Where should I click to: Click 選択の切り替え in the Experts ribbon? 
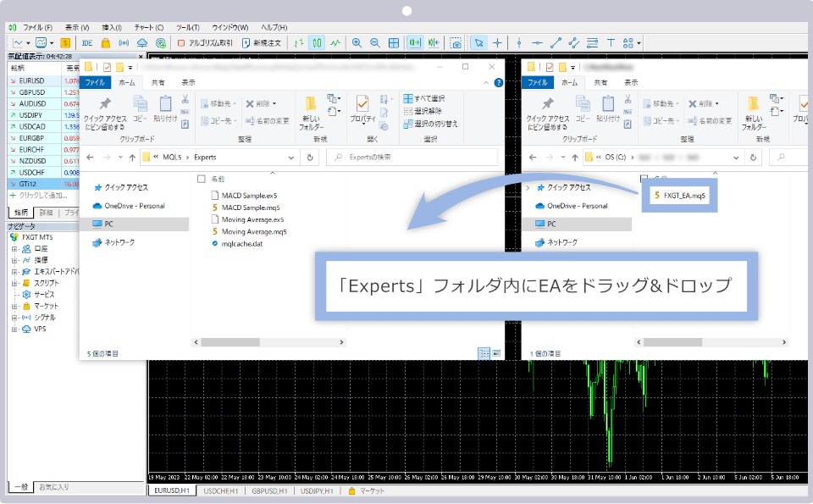pos(430,124)
